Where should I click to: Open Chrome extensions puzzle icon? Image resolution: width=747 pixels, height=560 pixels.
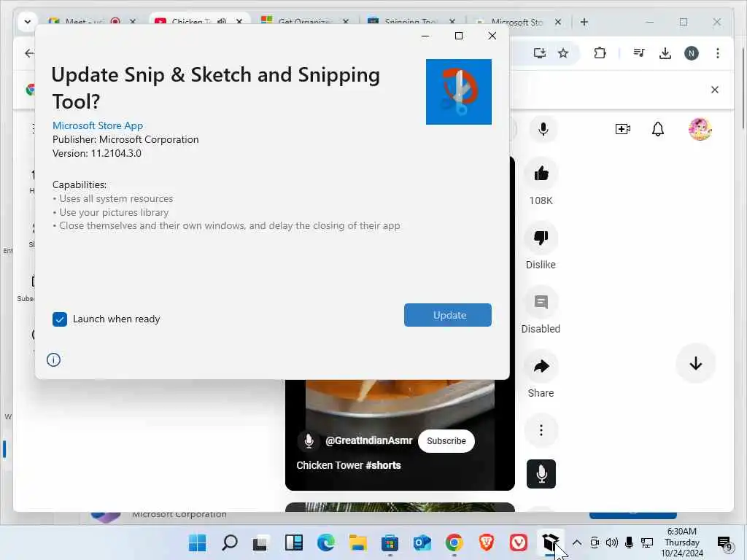coord(600,52)
